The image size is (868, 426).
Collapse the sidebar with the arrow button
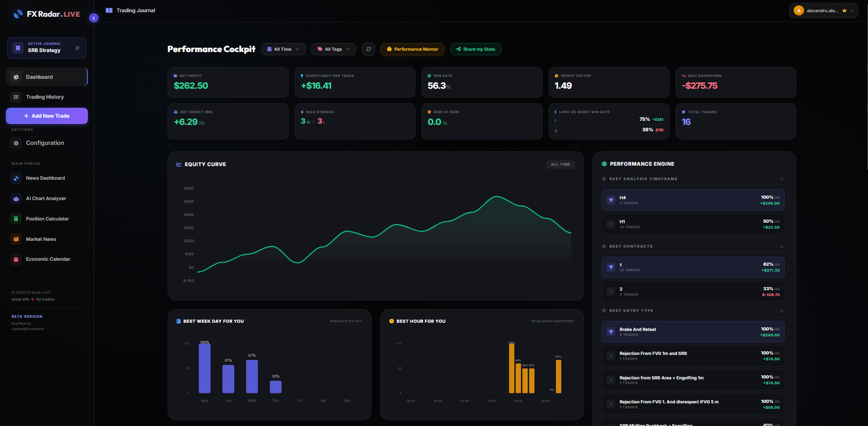click(94, 18)
